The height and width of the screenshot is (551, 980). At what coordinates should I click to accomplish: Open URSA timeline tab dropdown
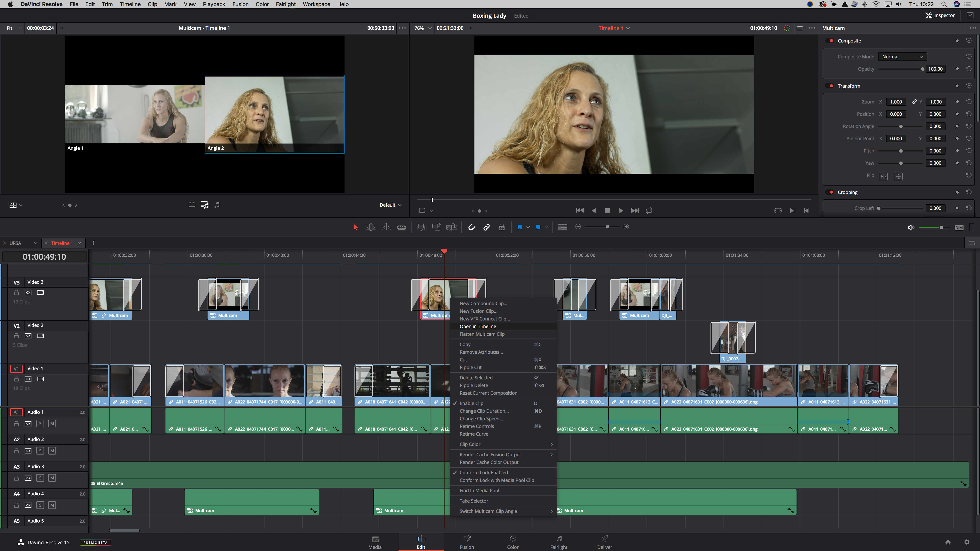click(35, 243)
